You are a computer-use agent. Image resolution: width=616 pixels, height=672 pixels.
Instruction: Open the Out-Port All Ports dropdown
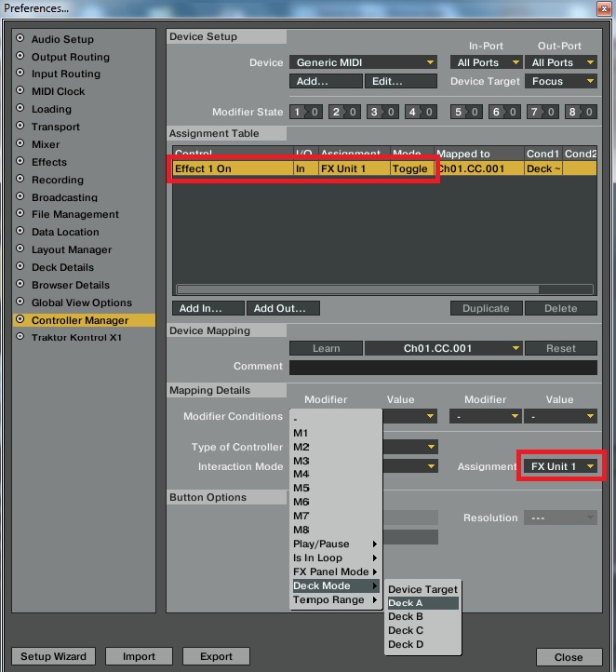tap(561, 62)
